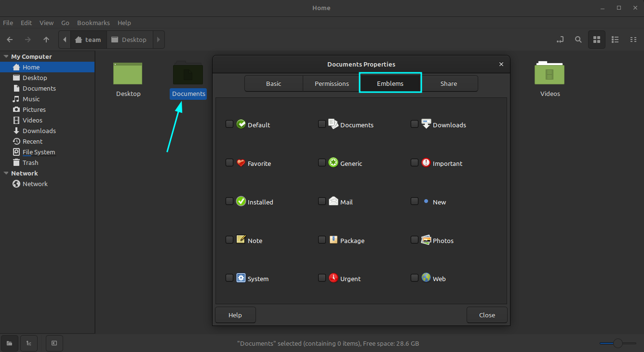Select the compact view icon
The image size is (644, 352).
pos(633,40)
